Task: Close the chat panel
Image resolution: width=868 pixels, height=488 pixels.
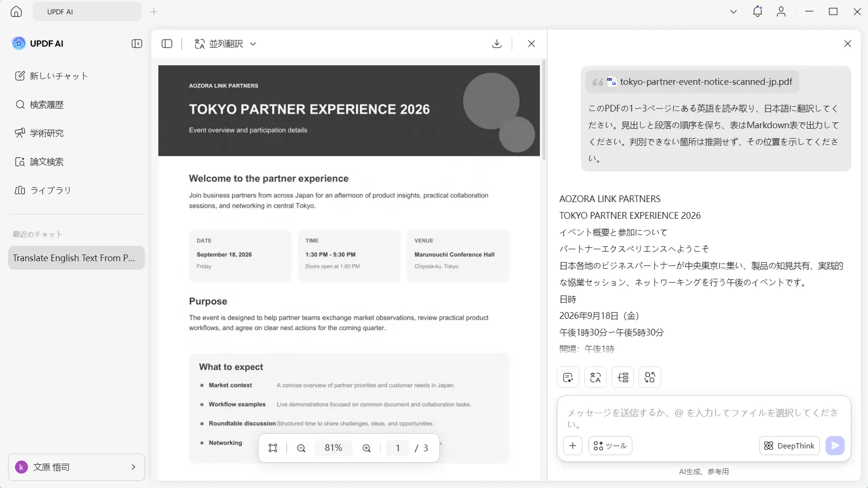Action: (847, 44)
